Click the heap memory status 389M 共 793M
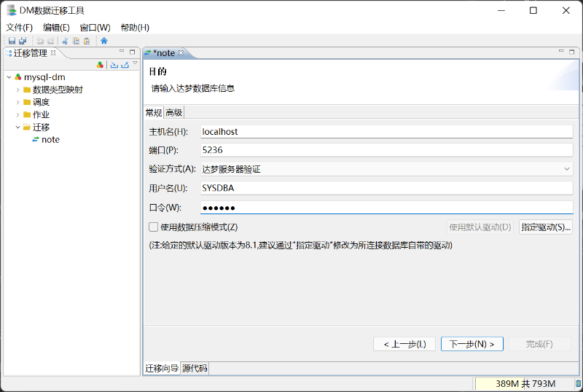The width and height of the screenshot is (583, 392). point(525,383)
